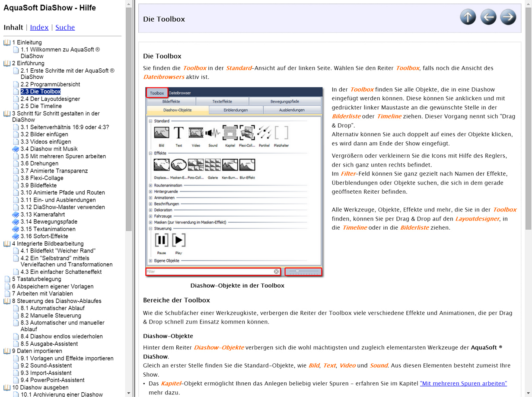
Task: Go up one level with the up arrow button
Action: coord(468,17)
